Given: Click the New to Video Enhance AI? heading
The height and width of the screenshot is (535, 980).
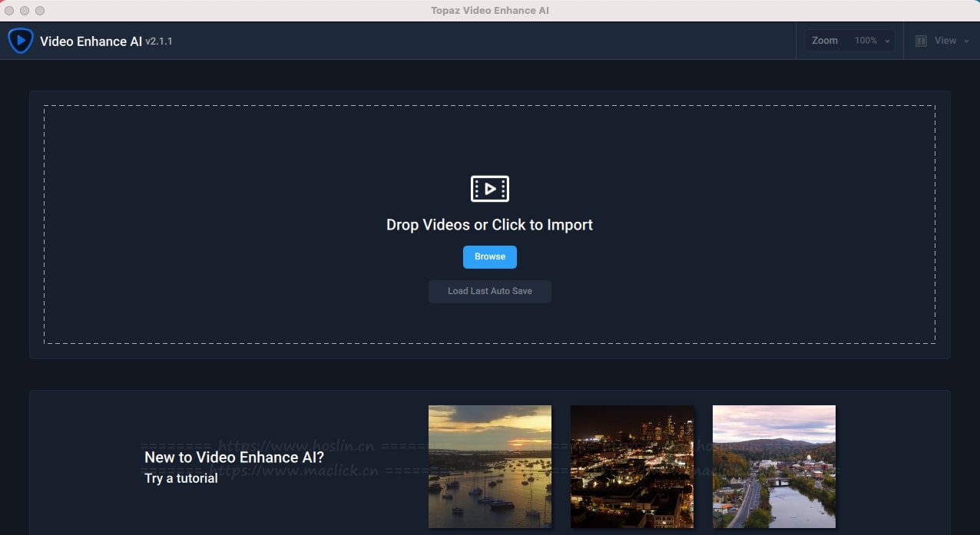Looking at the screenshot, I should [x=234, y=457].
